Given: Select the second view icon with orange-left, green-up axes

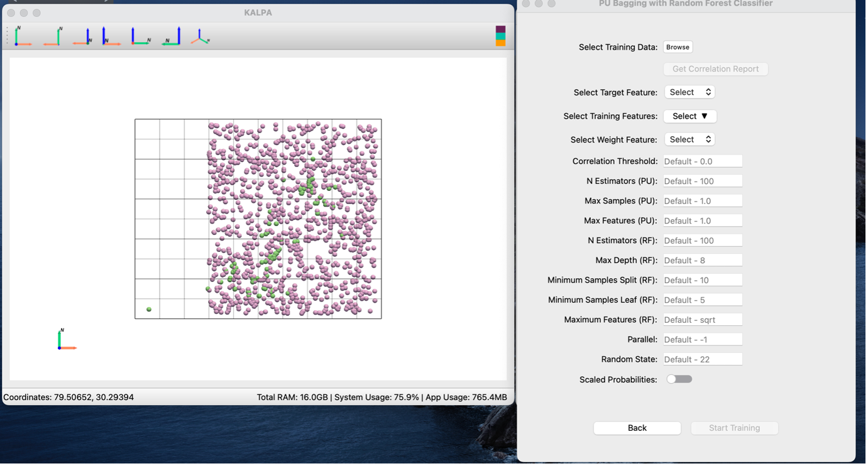Looking at the screenshot, I should pos(53,36).
